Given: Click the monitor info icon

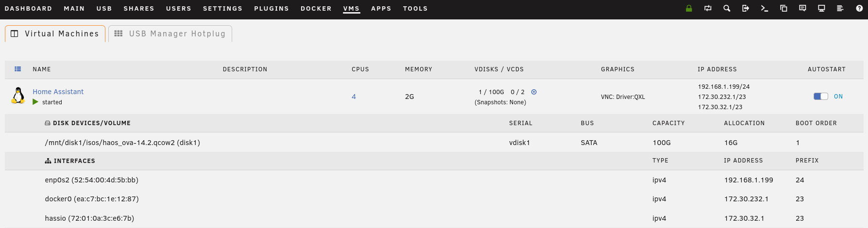Looking at the screenshot, I should click(821, 8).
